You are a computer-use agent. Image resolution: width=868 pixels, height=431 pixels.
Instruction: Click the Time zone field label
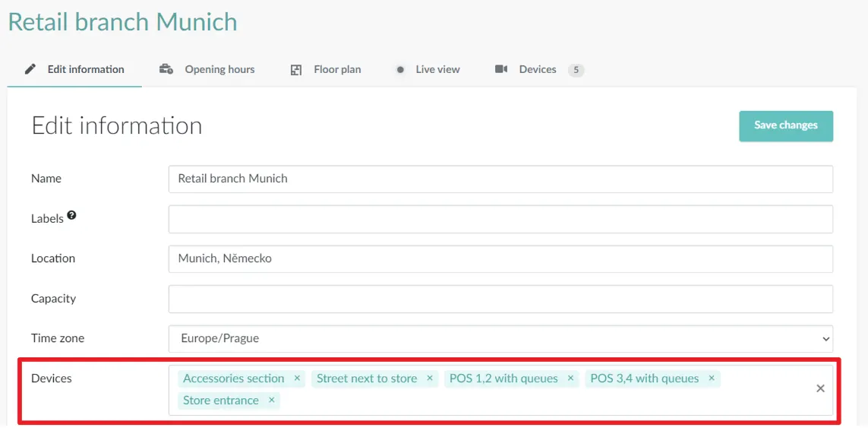coord(58,338)
